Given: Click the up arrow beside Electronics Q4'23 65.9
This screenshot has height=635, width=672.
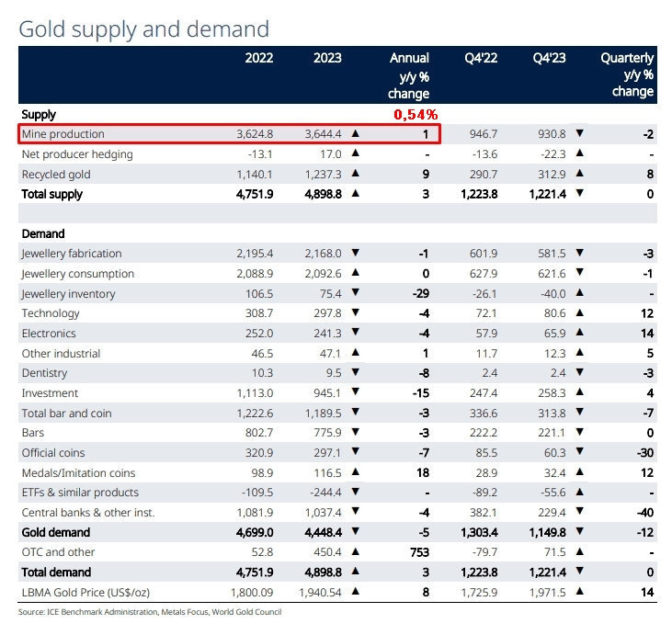Looking at the screenshot, I should click(579, 333).
